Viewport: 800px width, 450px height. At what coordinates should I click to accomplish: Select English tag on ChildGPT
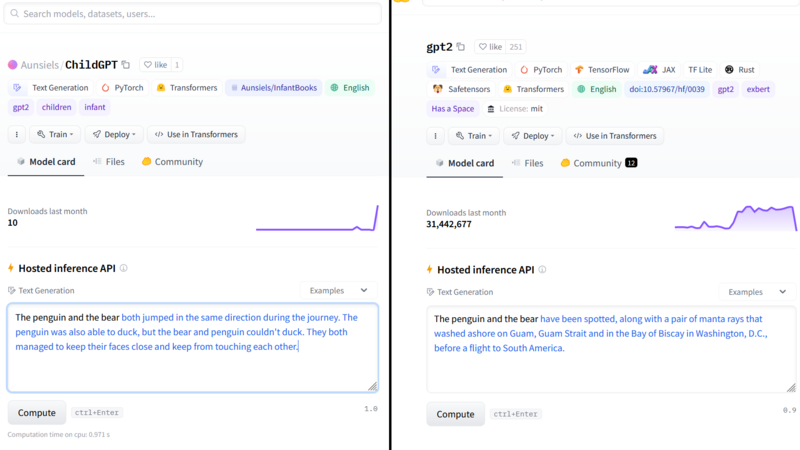pyautogui.click(x=350, y=88)
